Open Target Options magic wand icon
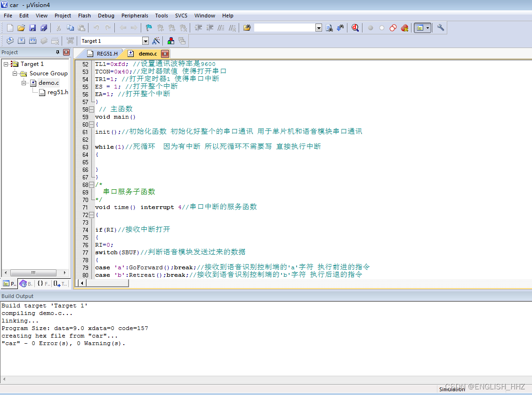Image resolution: width=532 pixels, height=395 pixels. coord(156,40)
